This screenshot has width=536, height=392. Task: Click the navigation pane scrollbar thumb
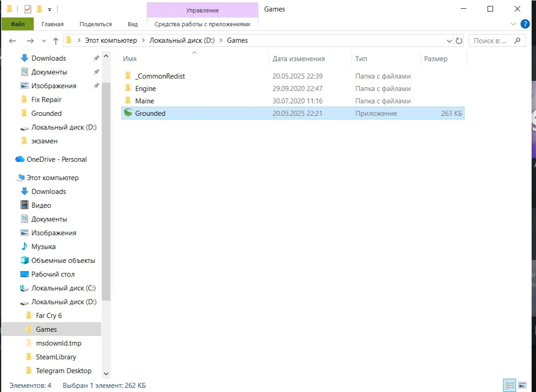pos(106,192)
